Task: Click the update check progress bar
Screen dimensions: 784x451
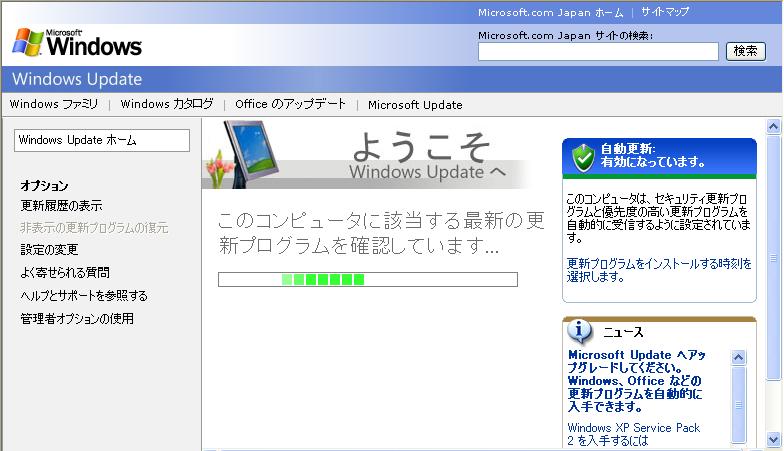Action: (367, 279)
